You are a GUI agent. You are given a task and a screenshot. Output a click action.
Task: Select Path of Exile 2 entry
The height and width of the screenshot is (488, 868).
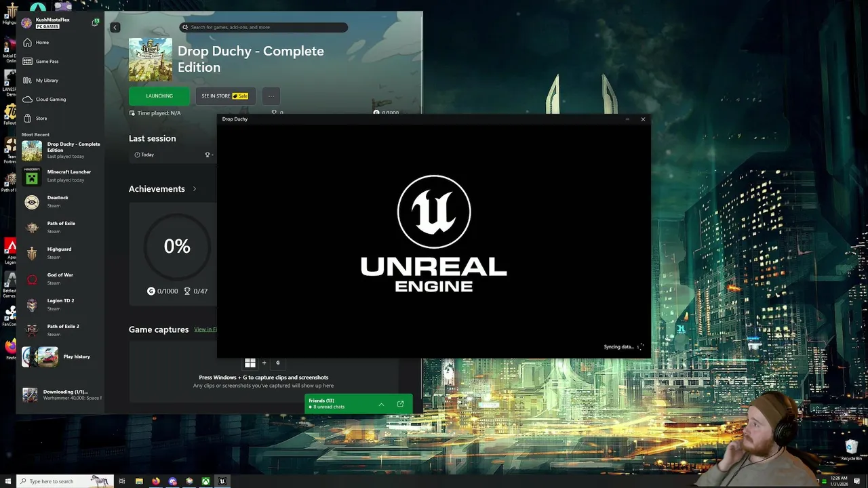coord(61,331)
